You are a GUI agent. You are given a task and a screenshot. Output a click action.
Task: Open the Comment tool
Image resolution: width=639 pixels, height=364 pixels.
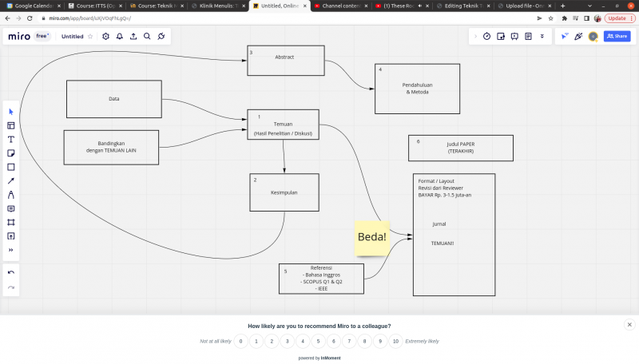coord(11,208)
